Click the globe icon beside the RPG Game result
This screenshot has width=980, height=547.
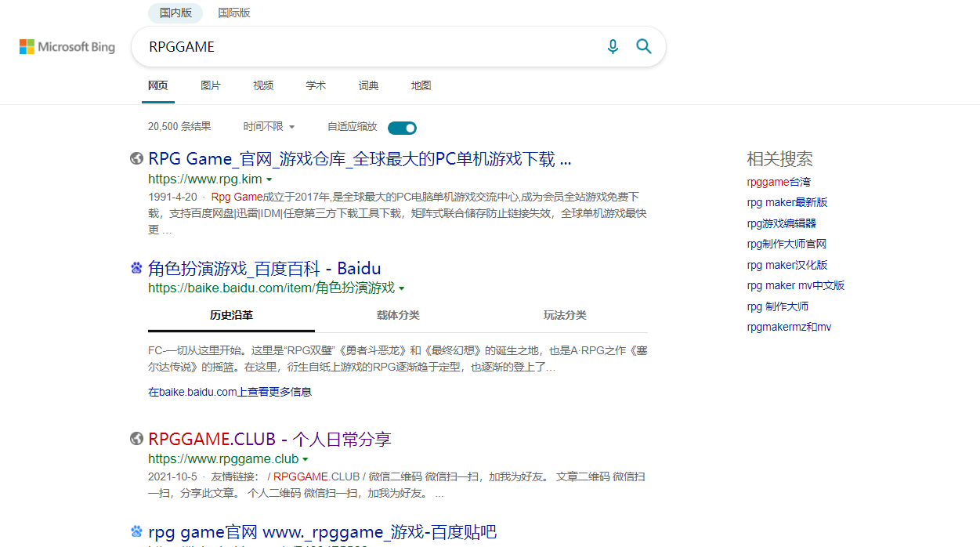[x=136, y=158]
